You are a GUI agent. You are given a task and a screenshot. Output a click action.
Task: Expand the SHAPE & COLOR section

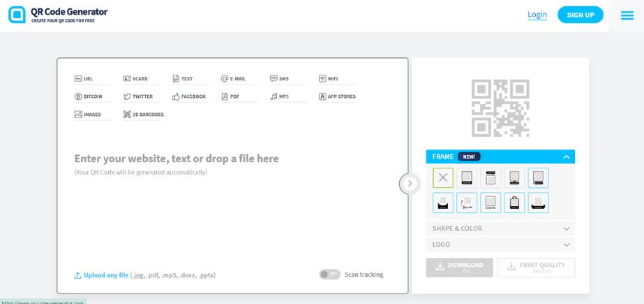[x=500, y=229]
